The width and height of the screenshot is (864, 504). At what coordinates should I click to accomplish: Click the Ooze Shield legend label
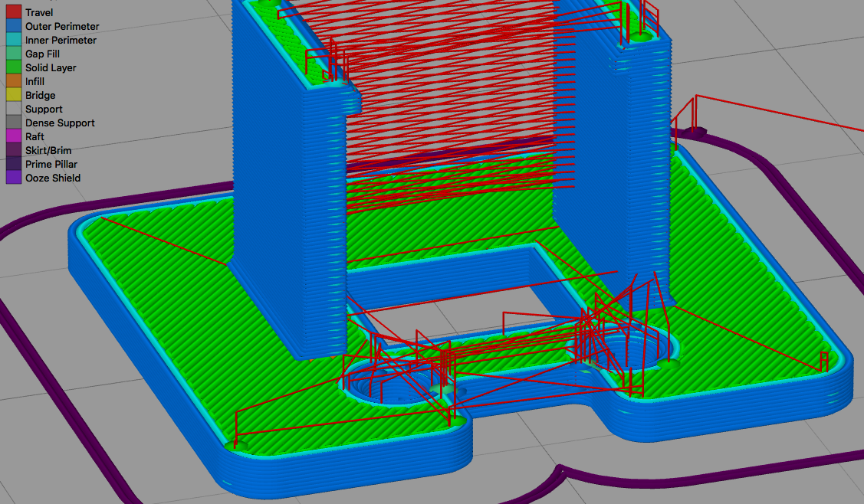coord(53,178)
